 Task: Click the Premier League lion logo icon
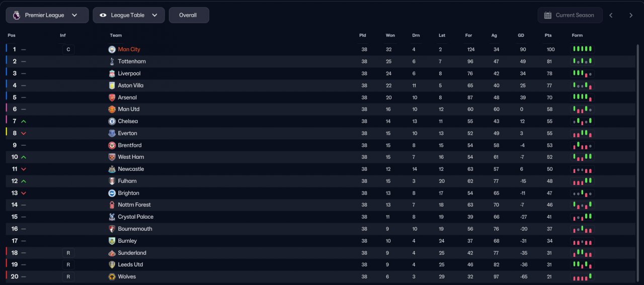pyautogui.click(x=17, y=15)
